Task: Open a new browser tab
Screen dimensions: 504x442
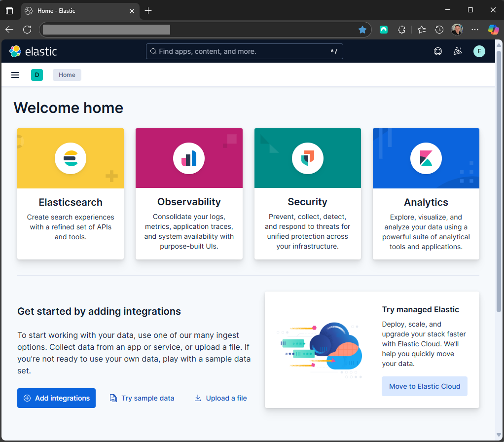Action: tap(148, 11)
